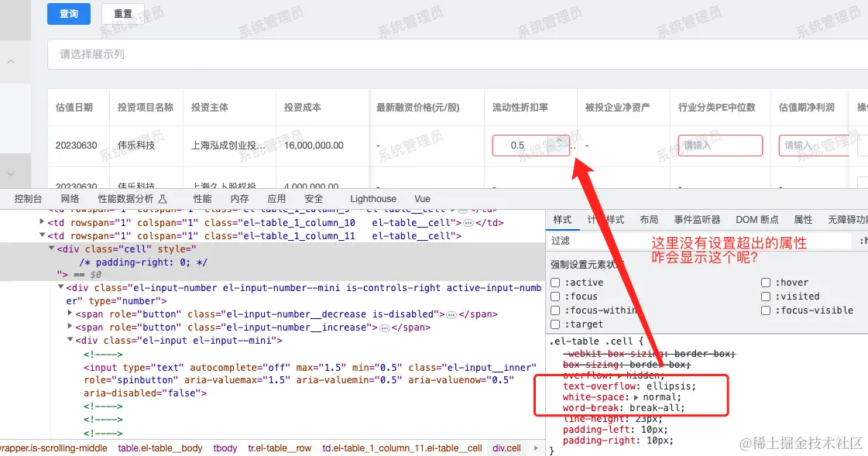868x456 pixels.
Task: Open the 网络 panel tab
Action: coord(70,199)
